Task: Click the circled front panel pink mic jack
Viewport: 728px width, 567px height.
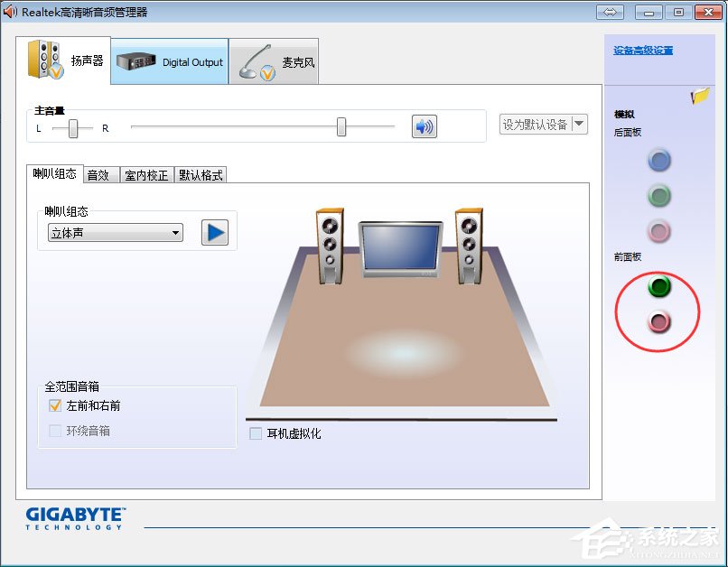Action: point(658,322)
